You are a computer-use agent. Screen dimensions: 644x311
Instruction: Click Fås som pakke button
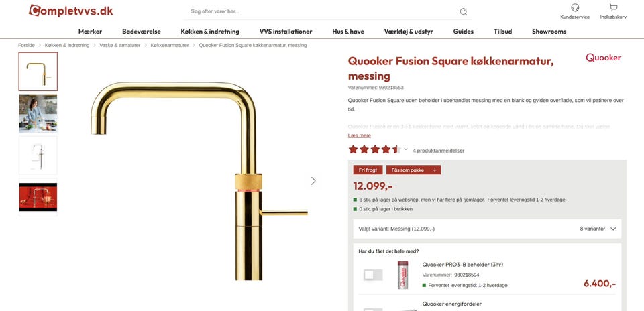(x=413, y=170)
